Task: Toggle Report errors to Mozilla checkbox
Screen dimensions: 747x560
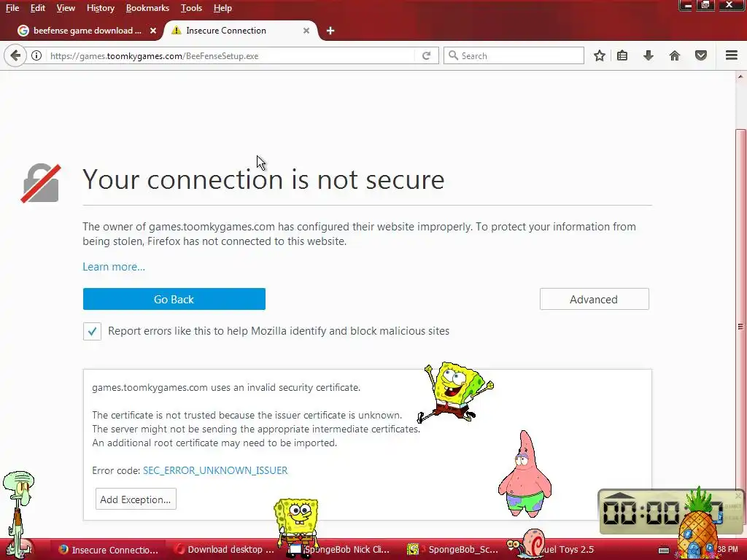Action: [92, 331]
